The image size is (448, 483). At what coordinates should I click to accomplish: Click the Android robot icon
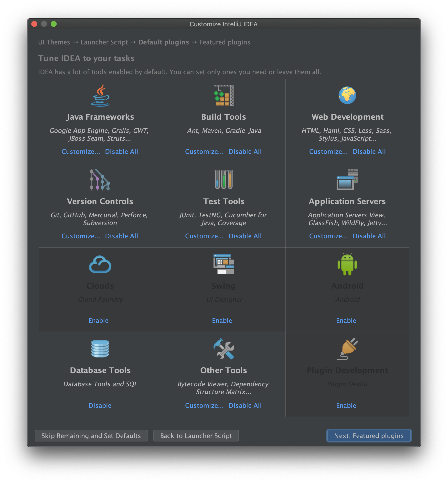point(347,264)
